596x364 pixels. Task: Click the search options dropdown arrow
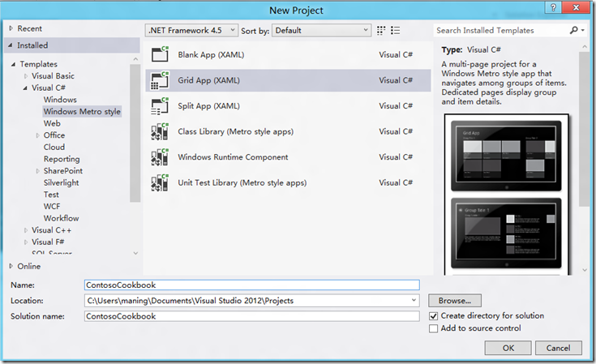582,30
